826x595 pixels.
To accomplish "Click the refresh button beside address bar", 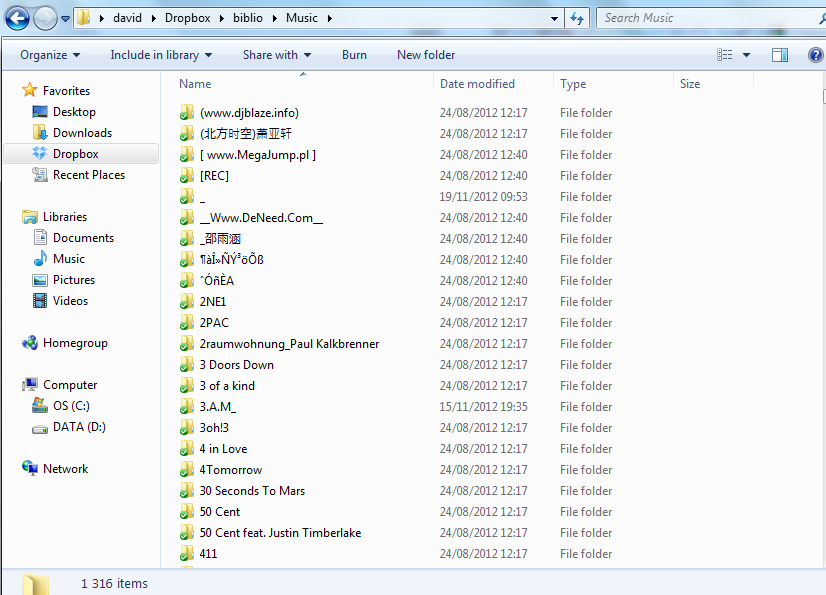I will (577, 18).
